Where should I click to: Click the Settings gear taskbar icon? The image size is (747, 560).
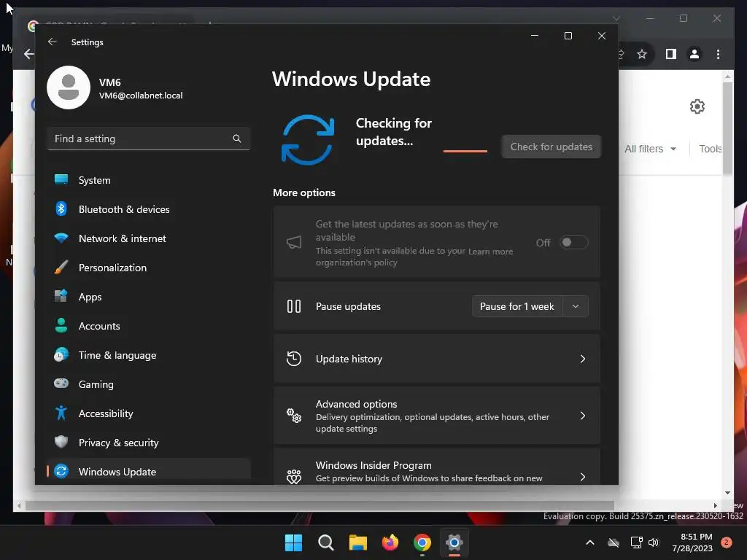pyautogui.click(x=454, y=542)
